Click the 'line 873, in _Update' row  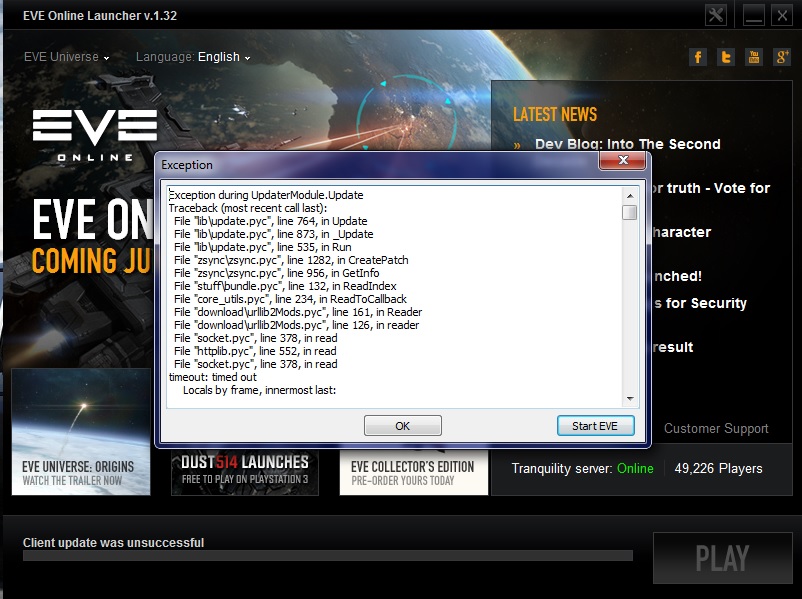coord(274,234)
